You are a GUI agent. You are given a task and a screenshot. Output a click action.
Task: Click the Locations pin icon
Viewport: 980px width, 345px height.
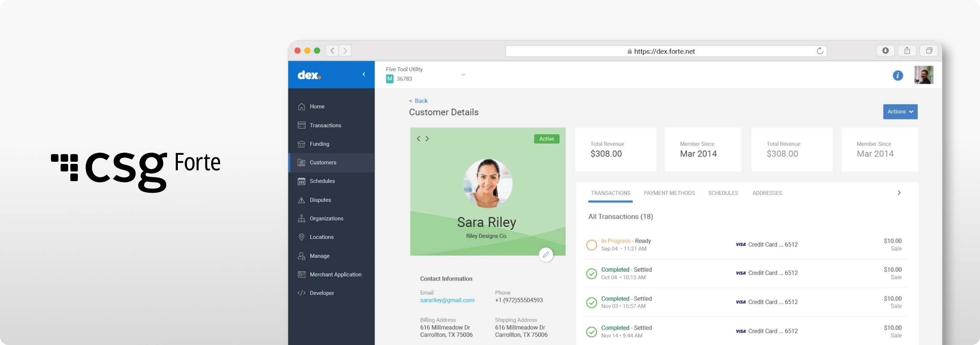click(x=302, y=237)
